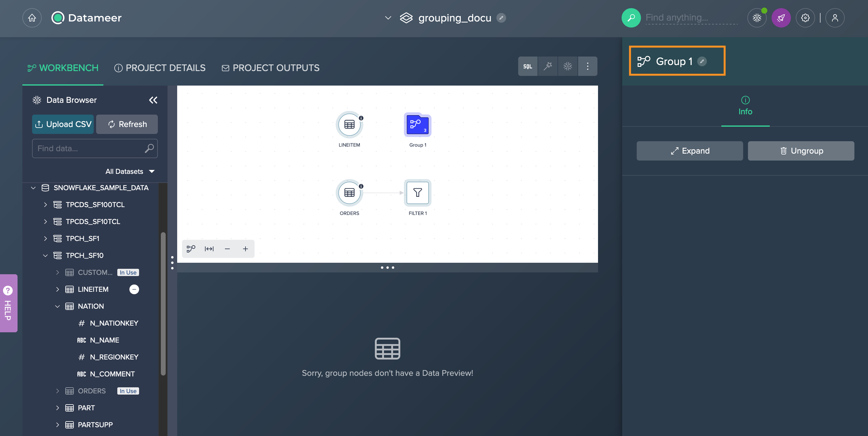868x436 pixels.
Task: Click the Upload CSV button
Action: [x=63, y=124]
